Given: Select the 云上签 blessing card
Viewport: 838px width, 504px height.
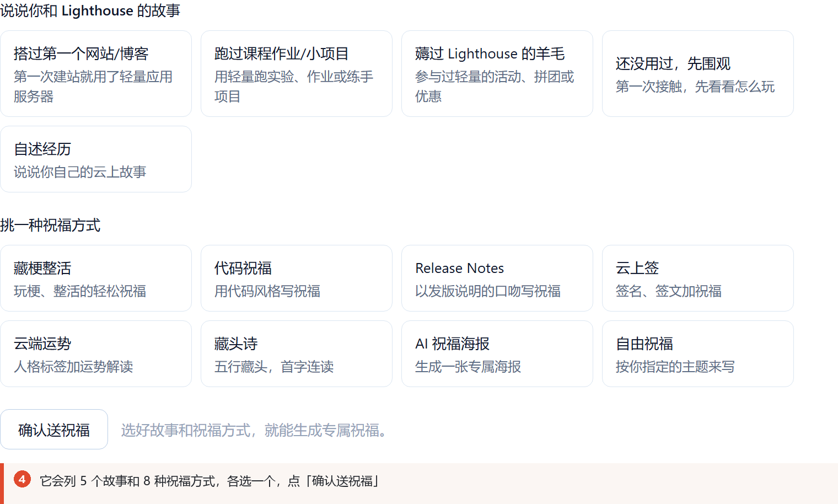Looking at the screenshot, I should (698, 278).
